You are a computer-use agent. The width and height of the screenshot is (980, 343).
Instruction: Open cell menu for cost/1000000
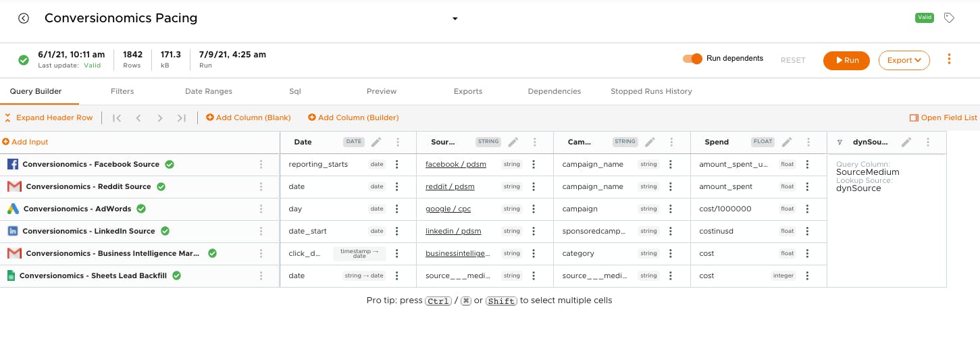click(x=808, y=209)
